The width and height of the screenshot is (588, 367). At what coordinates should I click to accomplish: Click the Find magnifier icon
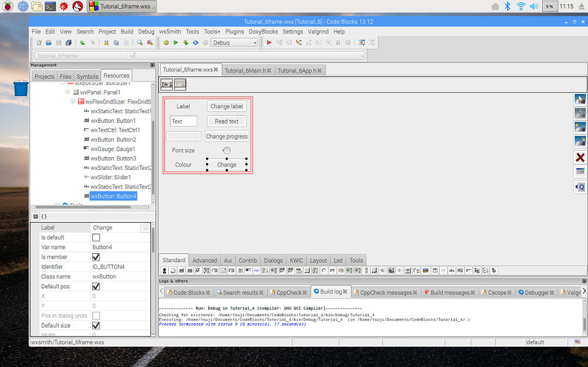pos(140,43)
